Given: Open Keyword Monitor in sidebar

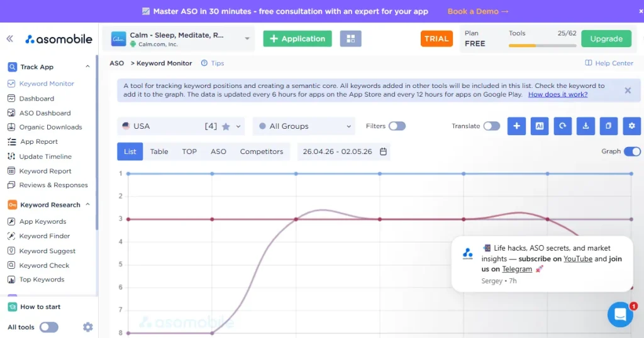Looking at the screenshot, I should tap(47, 84).
